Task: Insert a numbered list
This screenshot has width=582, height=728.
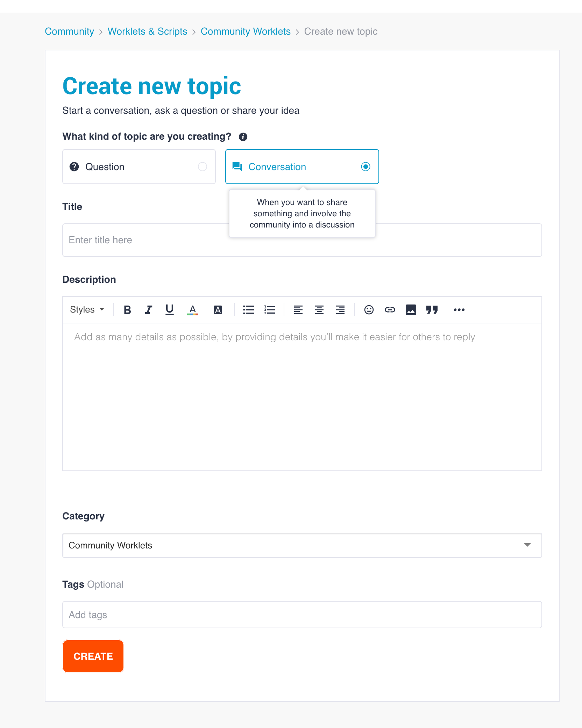Action: click(x=270, y=310)
